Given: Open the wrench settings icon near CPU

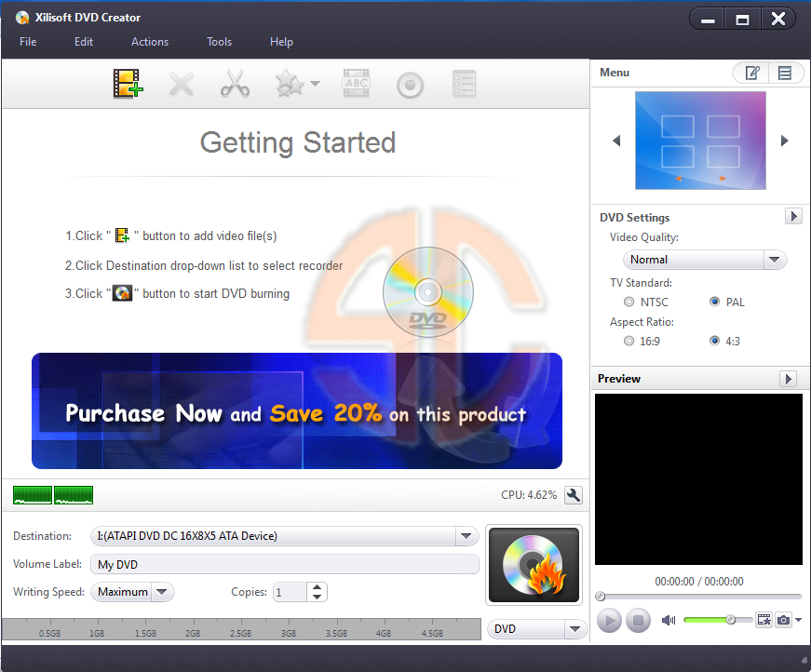Looking at the screenshot, I should [x=573, y=495].
